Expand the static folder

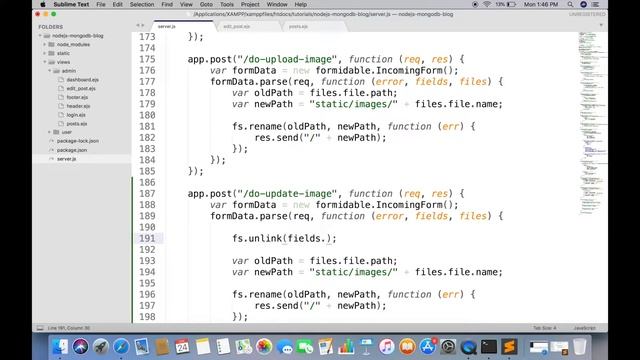tap(45, 53)
